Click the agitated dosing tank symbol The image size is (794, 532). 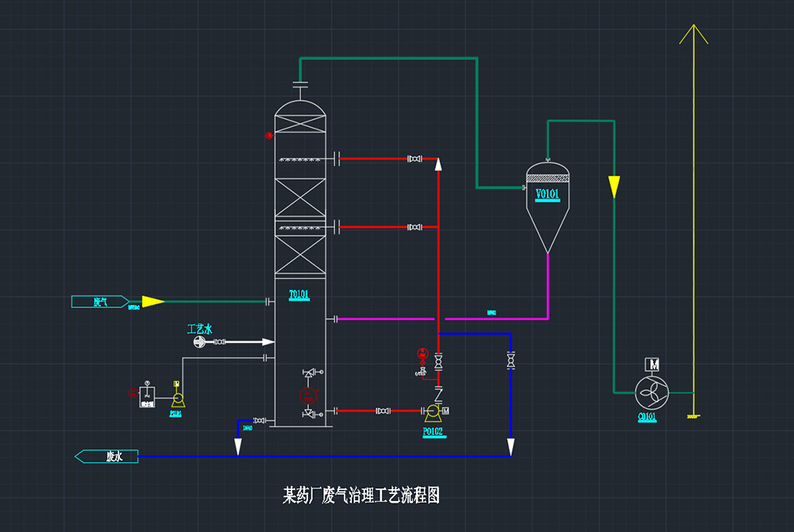pyautogui.click(x=148, y=396)
